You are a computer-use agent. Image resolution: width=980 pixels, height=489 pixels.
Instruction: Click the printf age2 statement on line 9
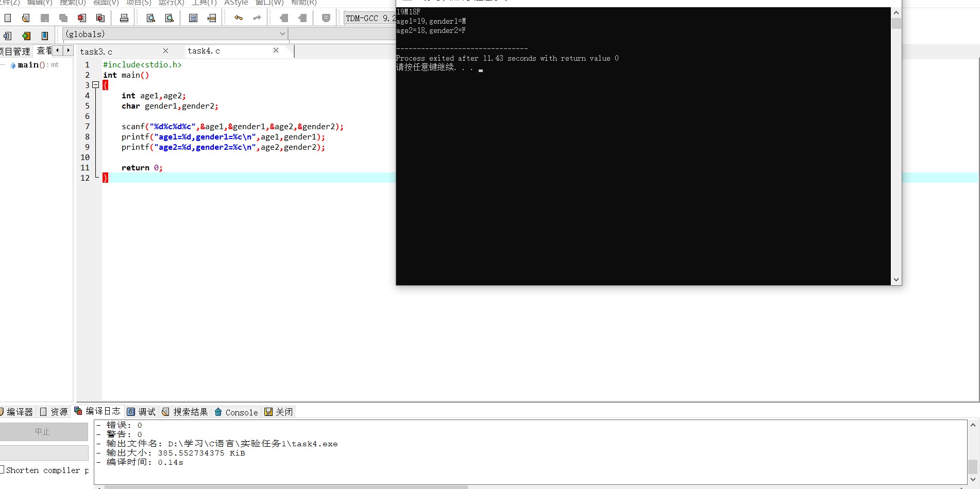223,147
